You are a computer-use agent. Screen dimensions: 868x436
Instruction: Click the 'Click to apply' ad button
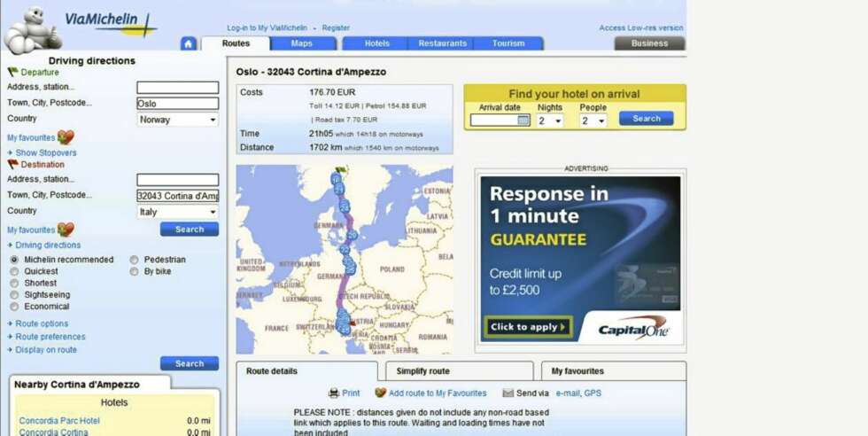[x=529, y=327]
